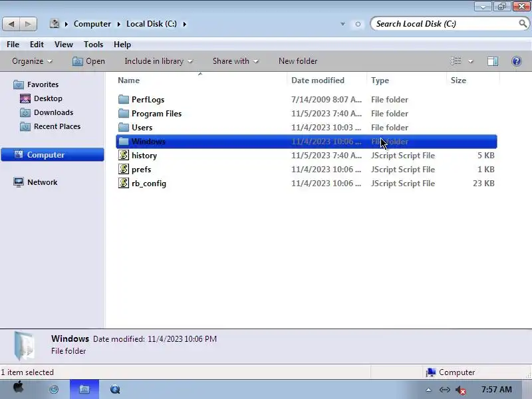
Task: Open the File menu
Action: (x=13, y=45)
